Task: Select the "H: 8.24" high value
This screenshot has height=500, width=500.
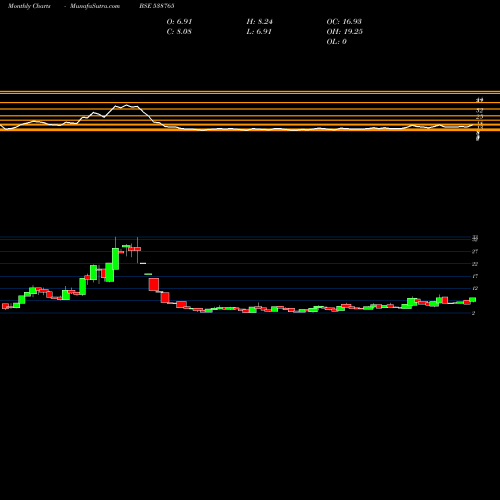Action: (x=260, y=22)
